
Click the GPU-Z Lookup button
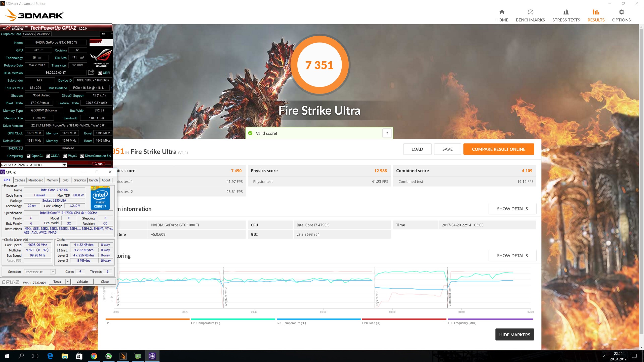[x=101, y=42]
